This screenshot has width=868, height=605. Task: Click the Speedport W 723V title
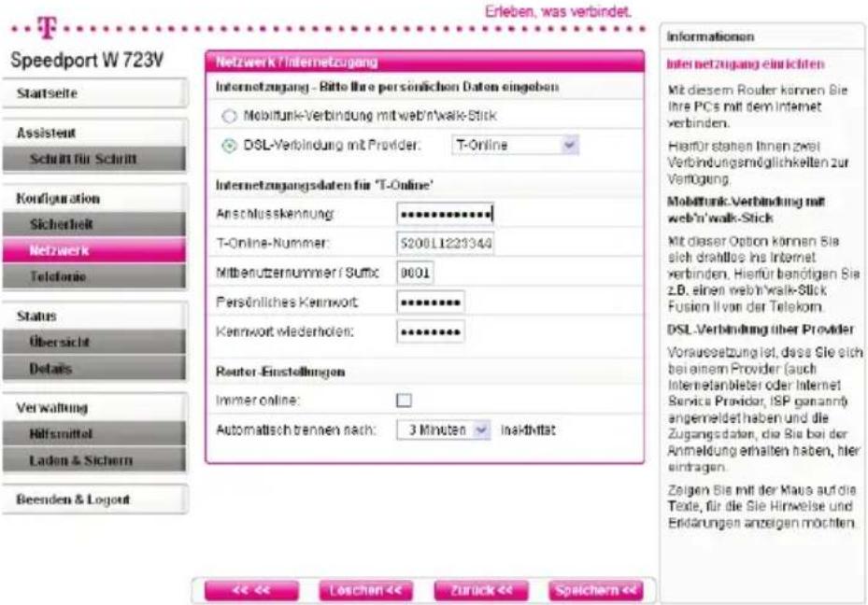pos(87,60)
